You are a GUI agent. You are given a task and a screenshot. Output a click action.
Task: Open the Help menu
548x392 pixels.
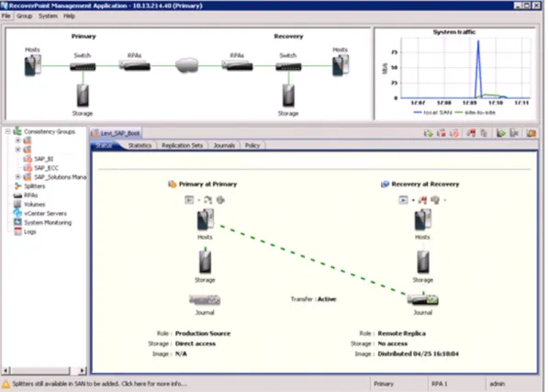[69, 17]
